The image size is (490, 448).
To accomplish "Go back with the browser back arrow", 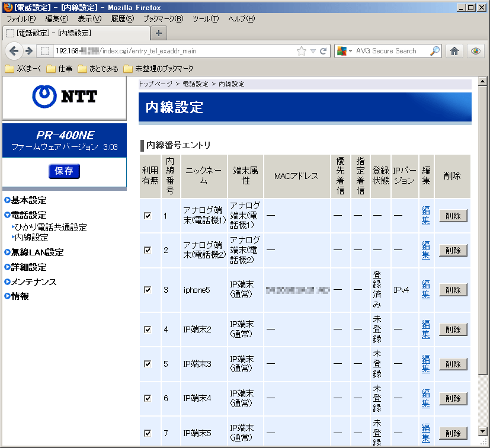I will coord(14,51).
